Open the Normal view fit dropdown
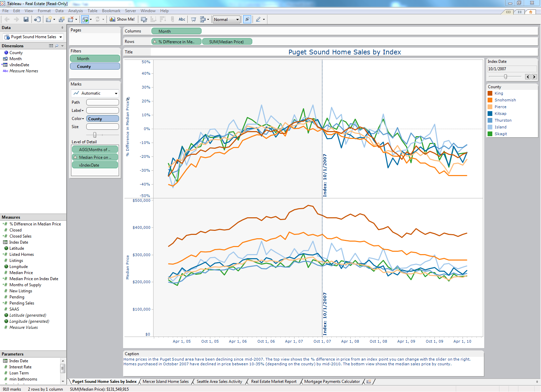The width and height of the screenshot is (541, 392). (x=226, y=19)
